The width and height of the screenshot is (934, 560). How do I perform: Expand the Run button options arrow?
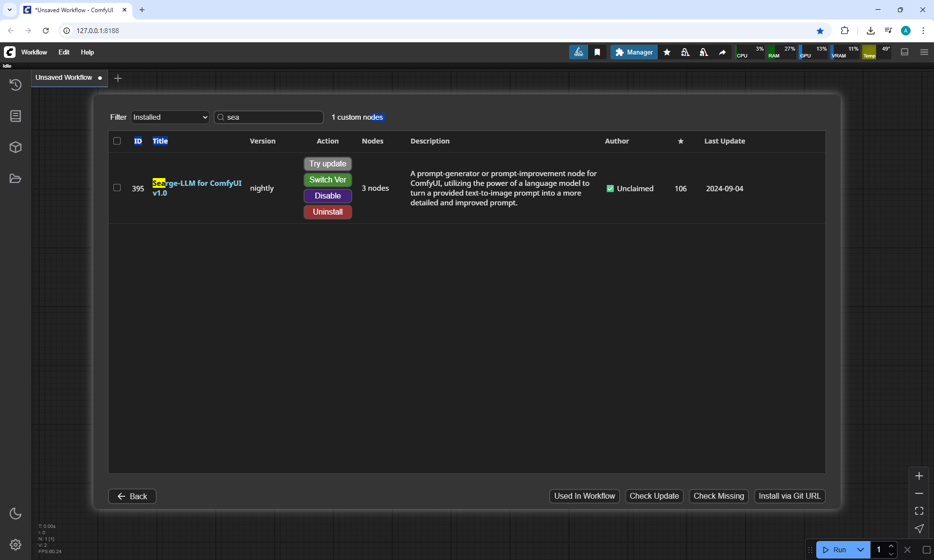click(x=861, y=550)
